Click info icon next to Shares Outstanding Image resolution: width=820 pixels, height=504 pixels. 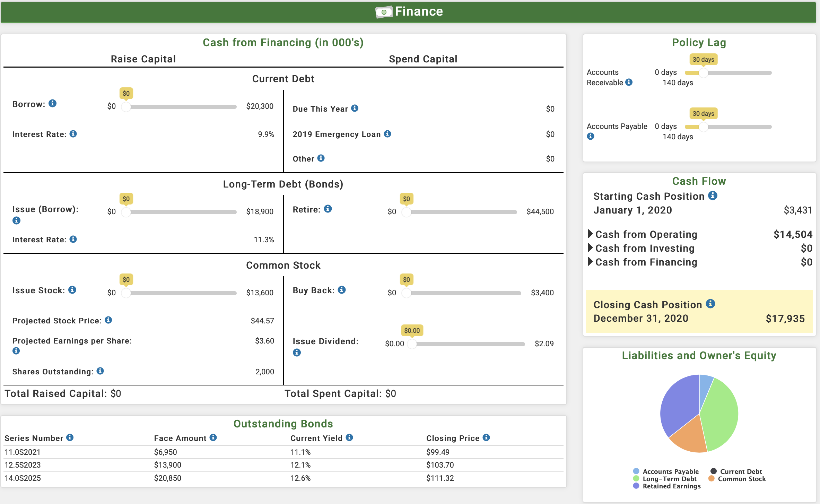pos(100,371)
